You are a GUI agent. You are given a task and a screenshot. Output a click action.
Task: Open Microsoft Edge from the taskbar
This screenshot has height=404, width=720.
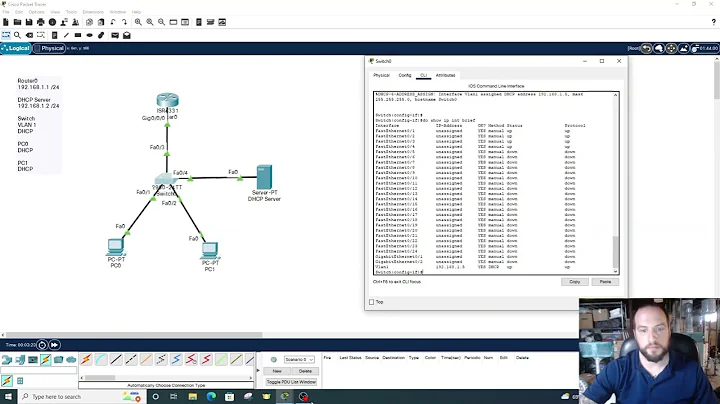pos(211,397)
